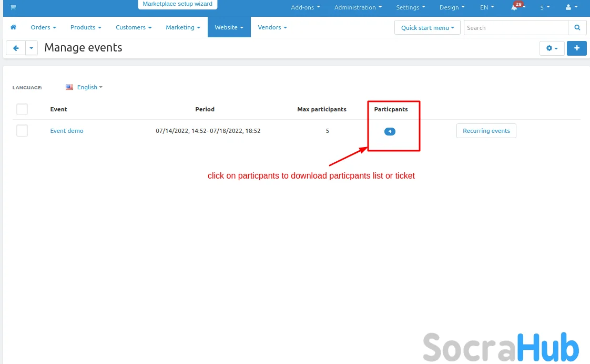The width and height of the screenshot is (590, 364).
Task: Open the gear actions menu
Action: pyautogui.click(x=552, y=48)
